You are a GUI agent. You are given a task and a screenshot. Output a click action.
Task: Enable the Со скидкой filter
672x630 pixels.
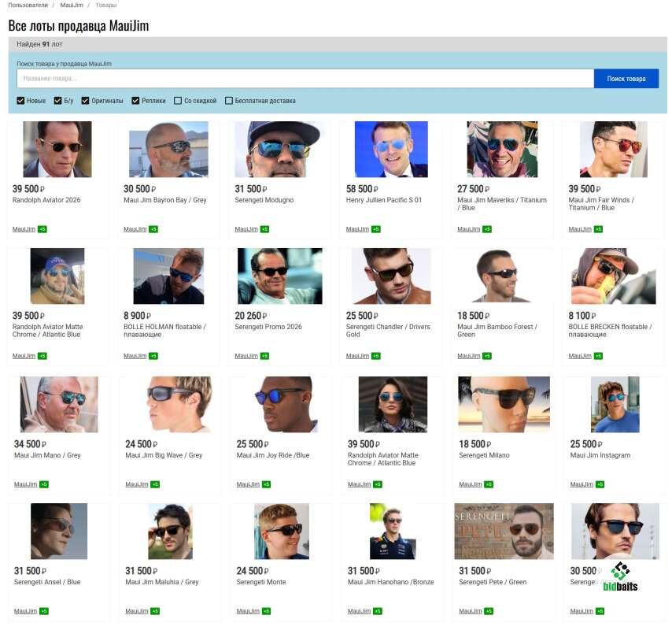178,101
